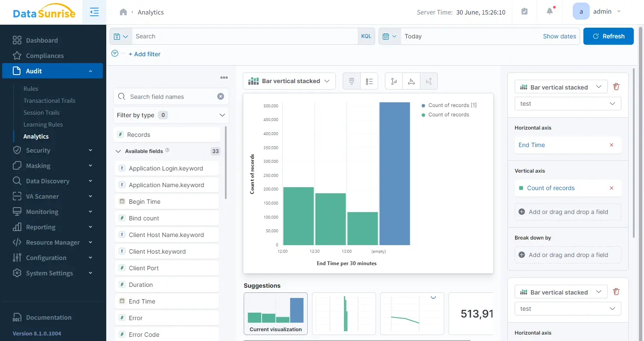Delete the first layer with trash icon
The height and width of the screenshot is (341, 644).
[x=616, y=87]
